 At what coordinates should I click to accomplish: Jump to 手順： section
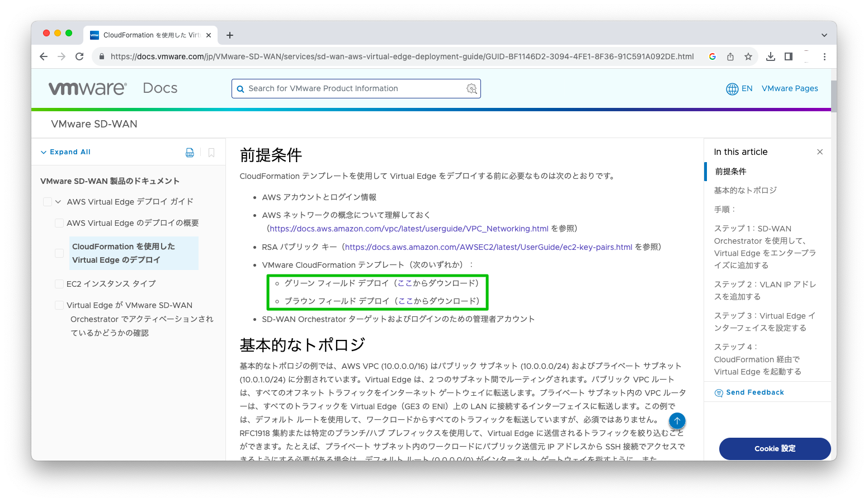(x=725, y=210)
